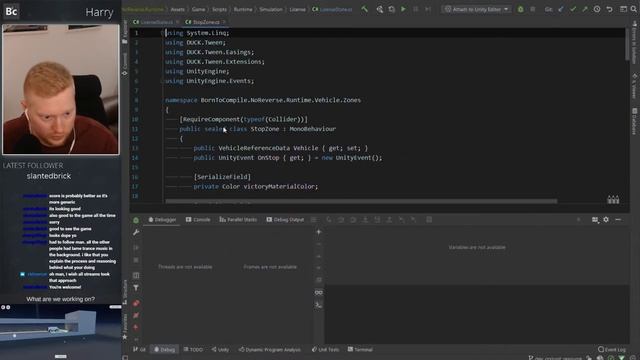Click follower name 'slantedbrick'
Viewport: 640px width, 360px height.
tap(49, 176)
